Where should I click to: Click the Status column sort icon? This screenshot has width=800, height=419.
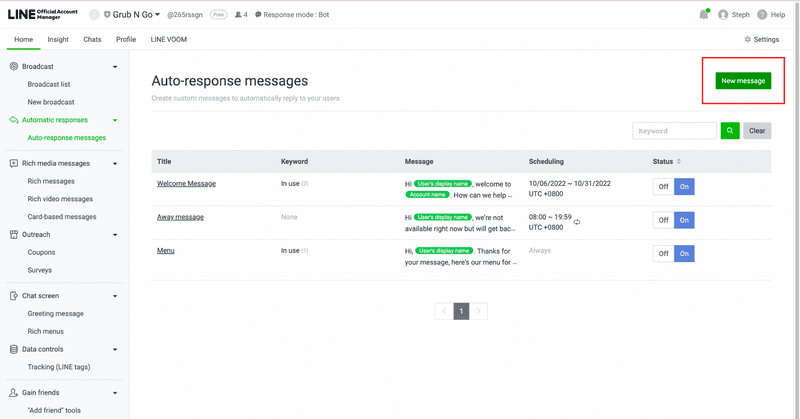click(x=679, y=161)
